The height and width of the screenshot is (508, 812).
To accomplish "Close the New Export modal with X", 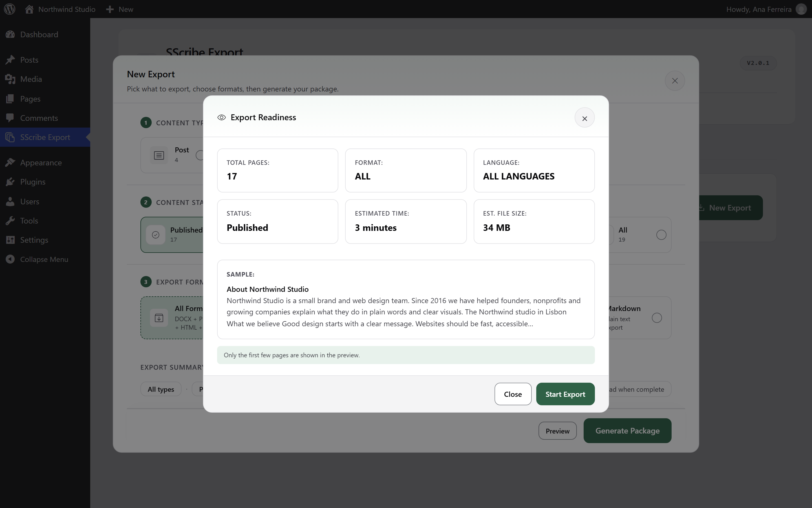I will 675,81.
